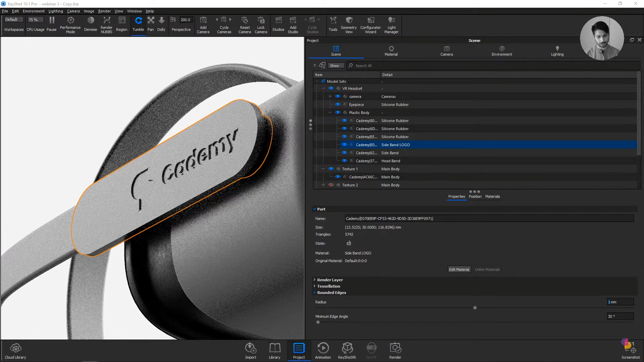Click Reset Camera in the toolbar
This screenshot has height=362, width=644.
[245, 25]
